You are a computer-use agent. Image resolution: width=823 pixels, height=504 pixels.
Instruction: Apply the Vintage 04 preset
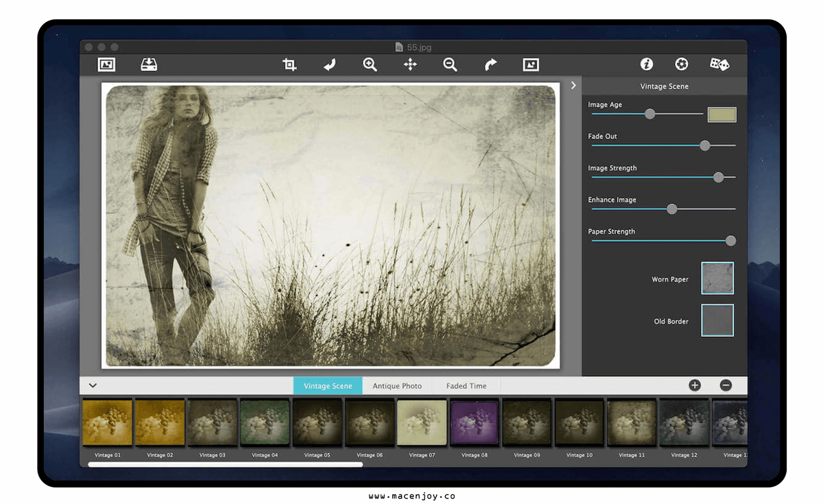(x=265, y=423)
